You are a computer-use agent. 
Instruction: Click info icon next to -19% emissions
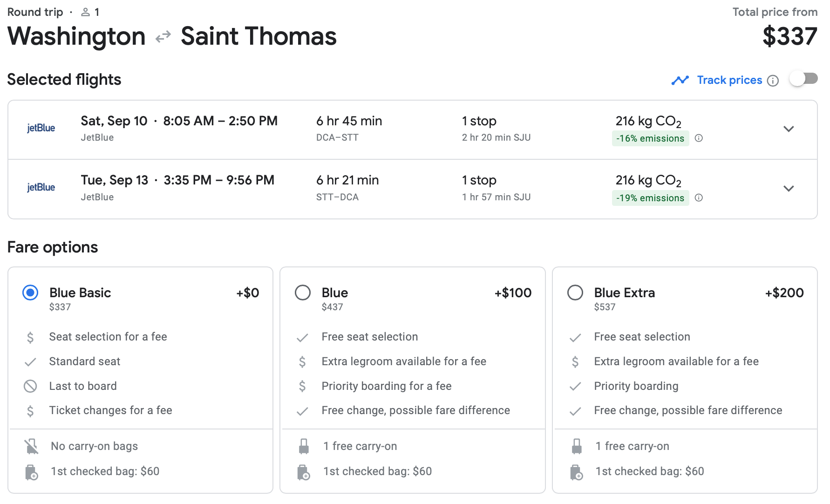click(x=699, y=198)
